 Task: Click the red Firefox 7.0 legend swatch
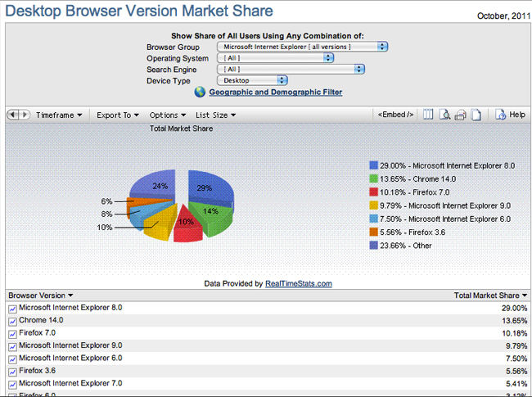pos(373,192)
